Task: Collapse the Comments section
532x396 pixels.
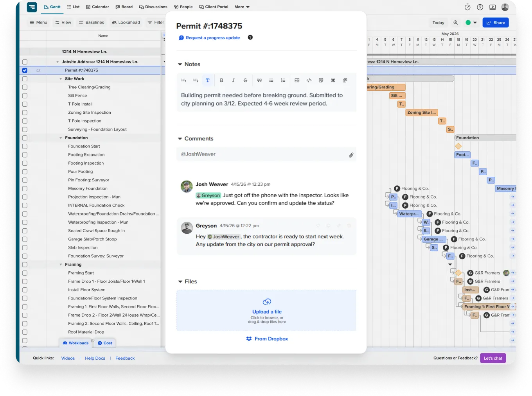Action: pyautogui.click(x=180, y=139)
